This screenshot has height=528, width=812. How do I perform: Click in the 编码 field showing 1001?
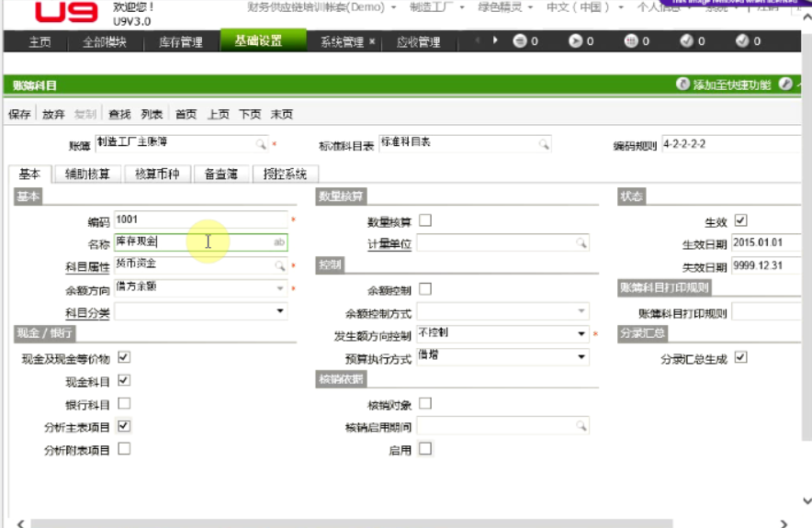click(200, 219)
